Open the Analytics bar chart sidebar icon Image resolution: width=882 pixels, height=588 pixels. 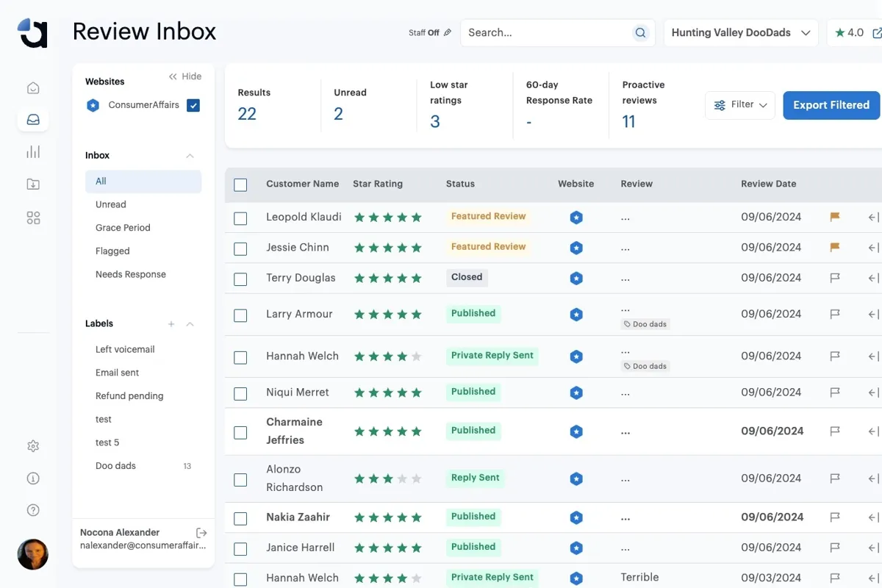[x=33, y=152]
